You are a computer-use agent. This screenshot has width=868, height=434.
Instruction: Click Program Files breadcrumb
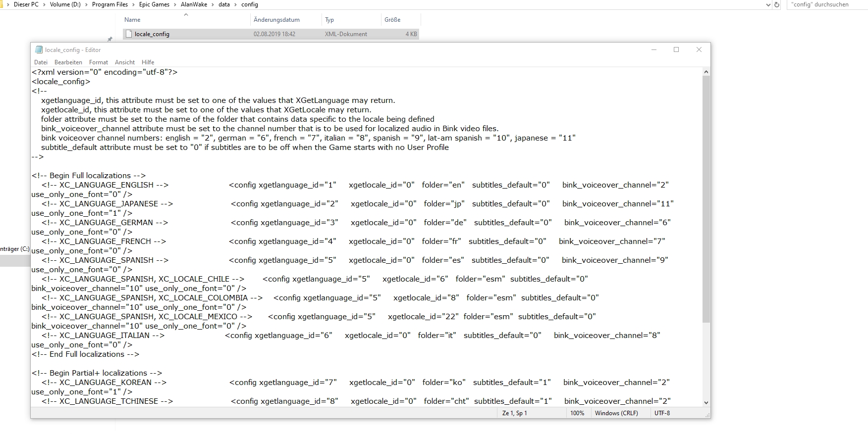pyautogui.click(x=110, y=4)
